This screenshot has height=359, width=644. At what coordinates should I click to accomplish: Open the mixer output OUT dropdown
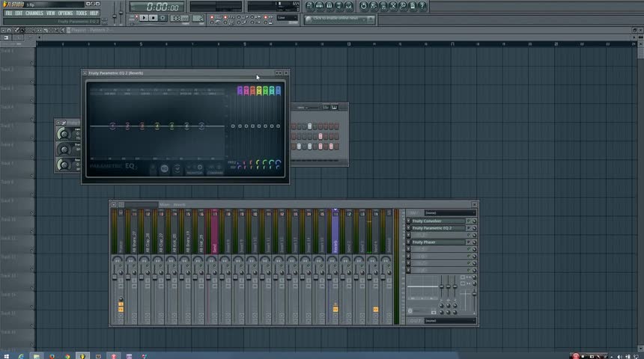[x=449, y=321]
